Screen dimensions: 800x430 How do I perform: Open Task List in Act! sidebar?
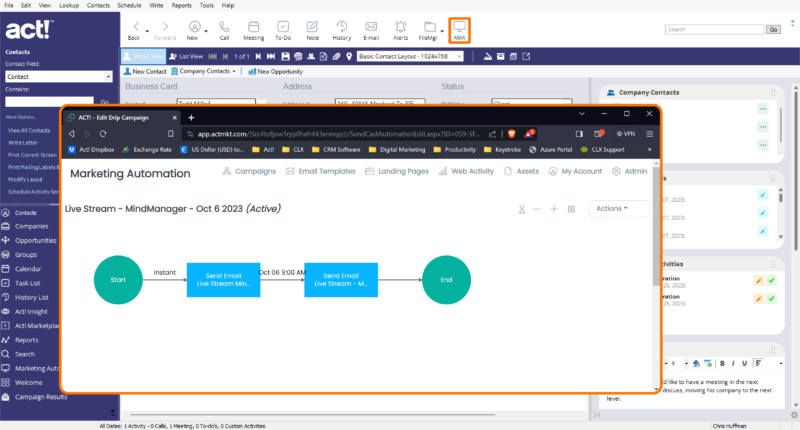point(27,283)
